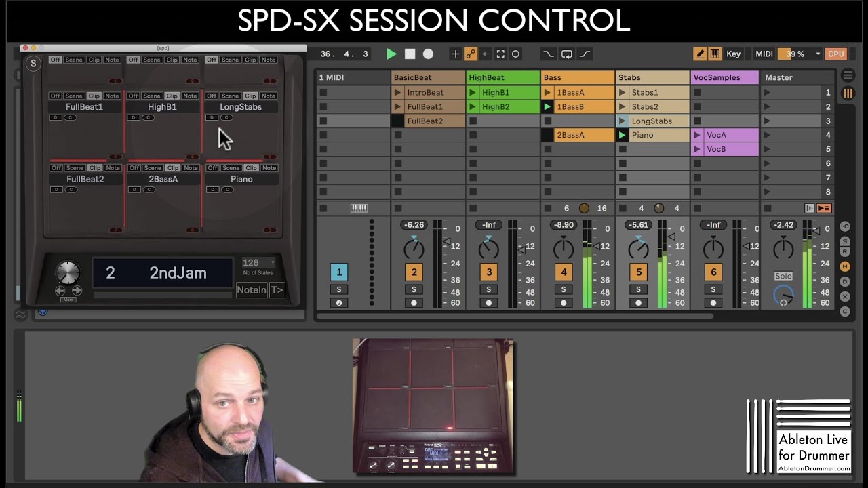Click the Back to Arrangement orange icon
Screen dimensions: 868x488
click(824, 208)
